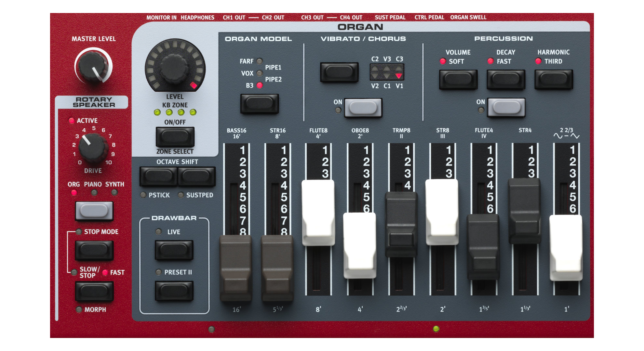
Task: Click the PIPE1 organ model label
Action: (x=273, y=68)
